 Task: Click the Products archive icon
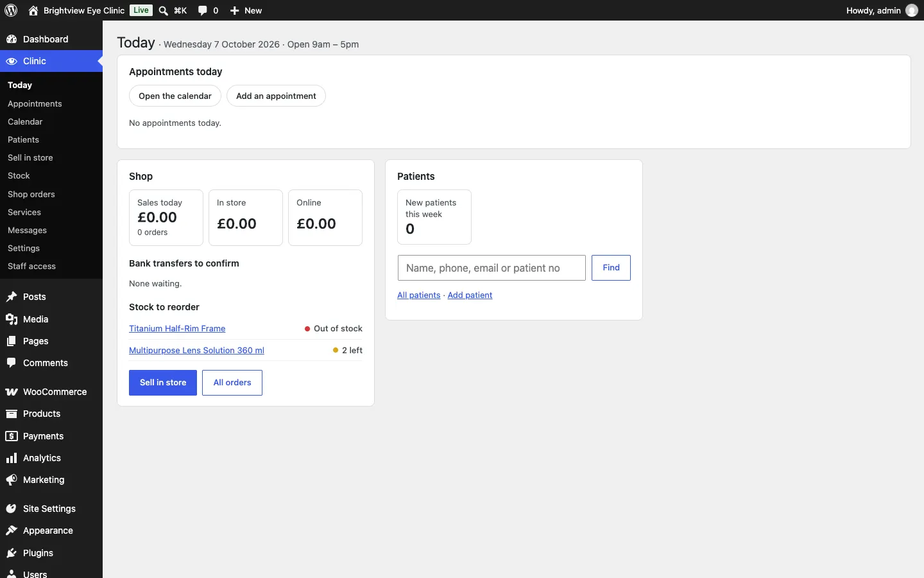[x=12, y=414]
